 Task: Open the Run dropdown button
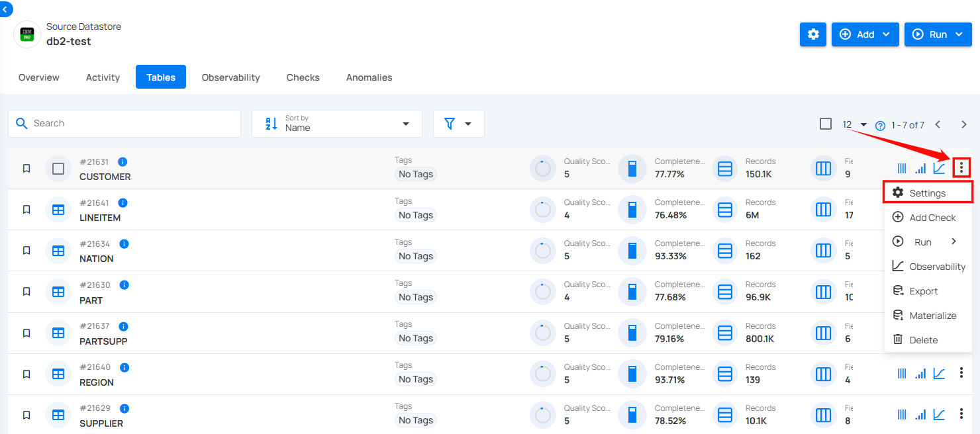(x=938, y=34)
